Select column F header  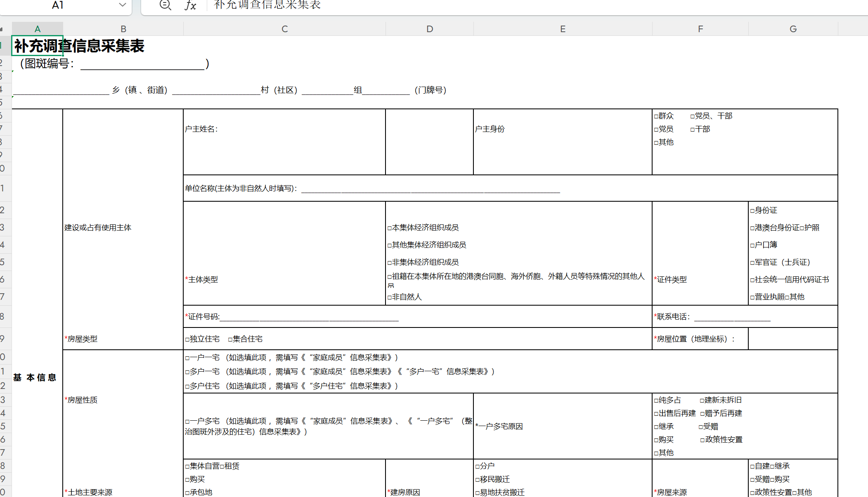700,29
